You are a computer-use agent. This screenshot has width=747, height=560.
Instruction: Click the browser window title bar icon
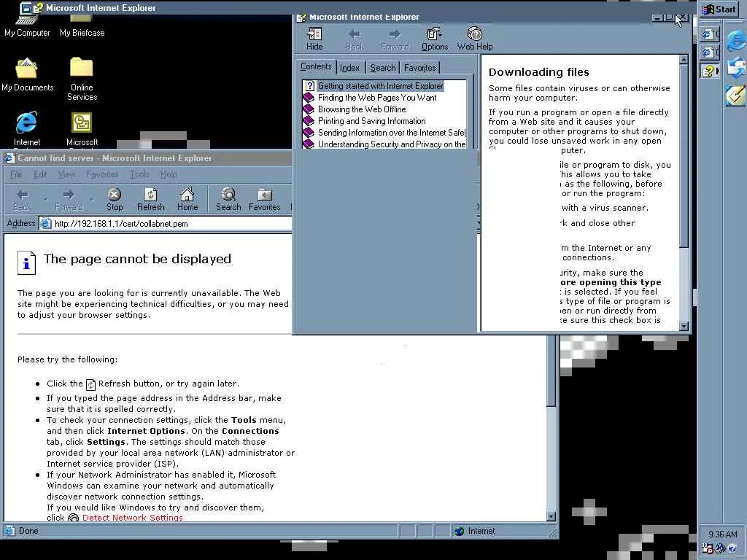click(9, 158)
